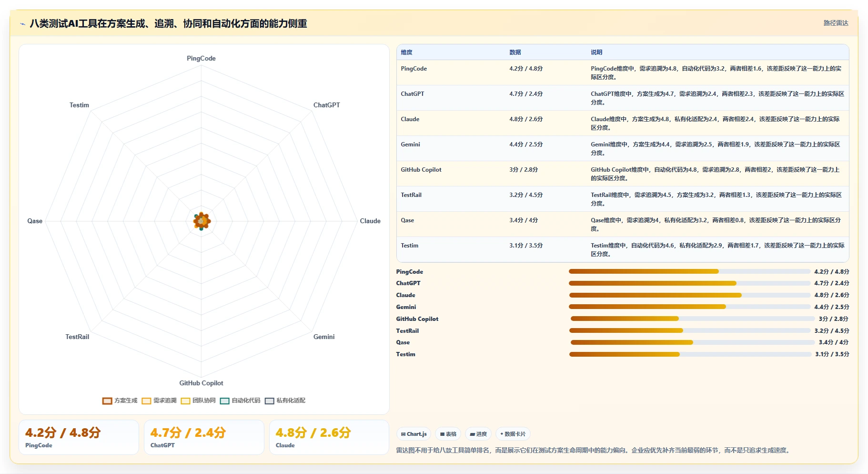Click 4.4分 / 2.5分 in the Gemini table row
This screenshot has height=474, width=868.
[x=526, y=144]
